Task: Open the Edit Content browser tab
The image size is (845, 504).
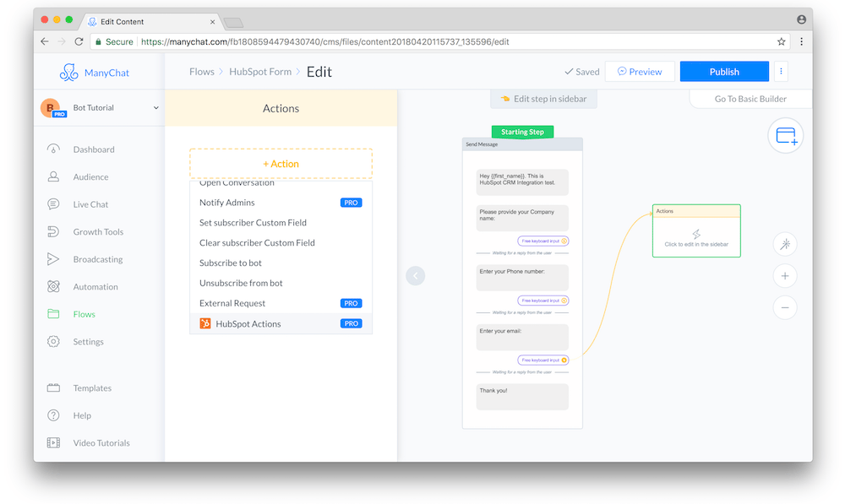Action: click(x=151, y=22)
